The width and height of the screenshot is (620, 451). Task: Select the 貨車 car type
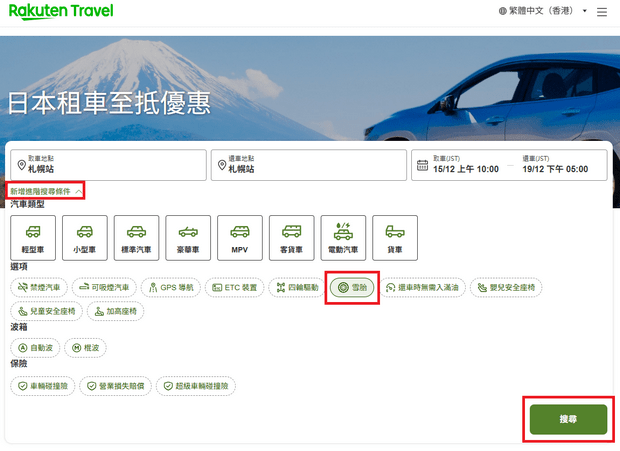(x=395, y=238)
